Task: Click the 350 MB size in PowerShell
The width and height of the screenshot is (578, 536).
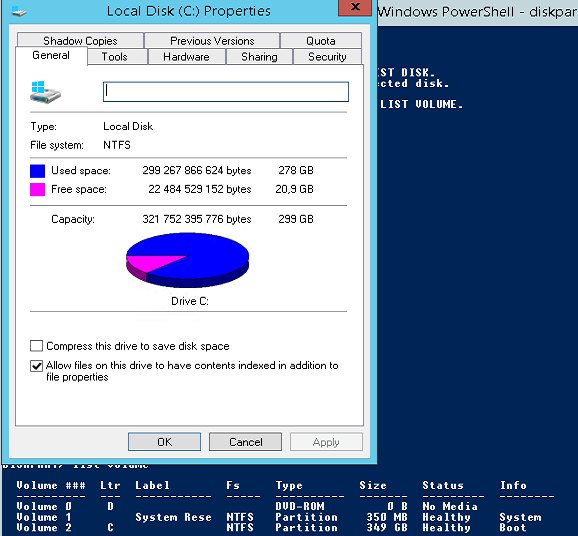Action: 387,517
